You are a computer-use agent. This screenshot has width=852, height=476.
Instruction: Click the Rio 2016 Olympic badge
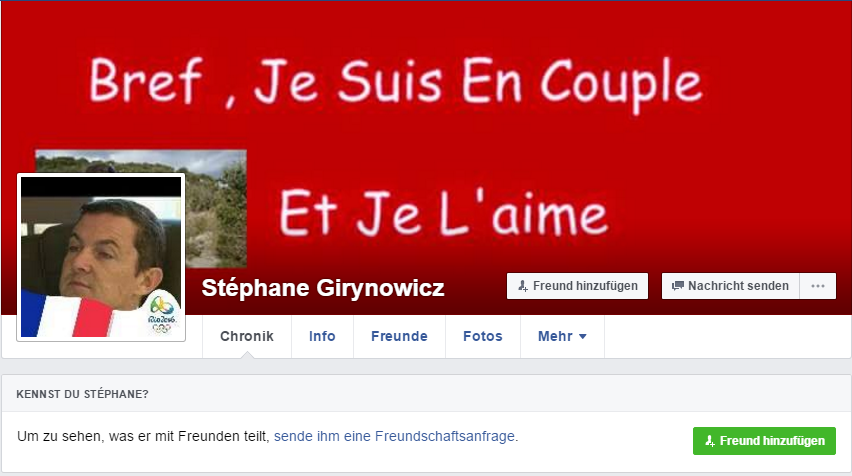[161, 314]
